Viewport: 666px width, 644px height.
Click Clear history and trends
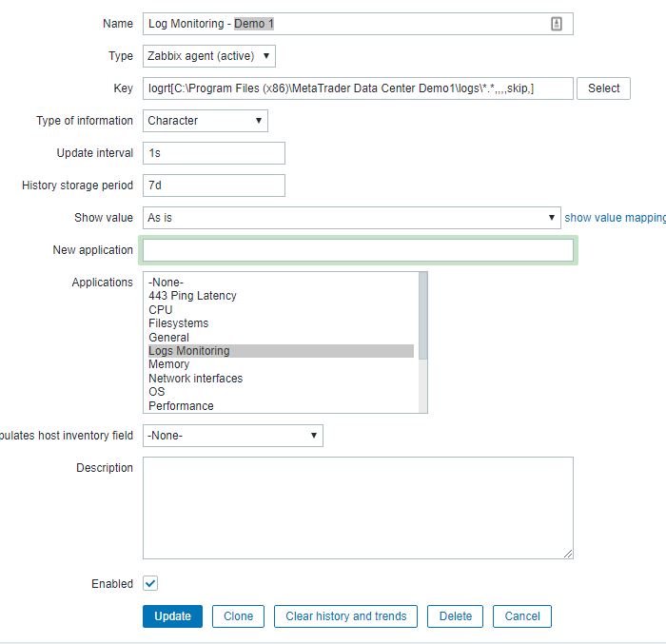click(346, 616)
